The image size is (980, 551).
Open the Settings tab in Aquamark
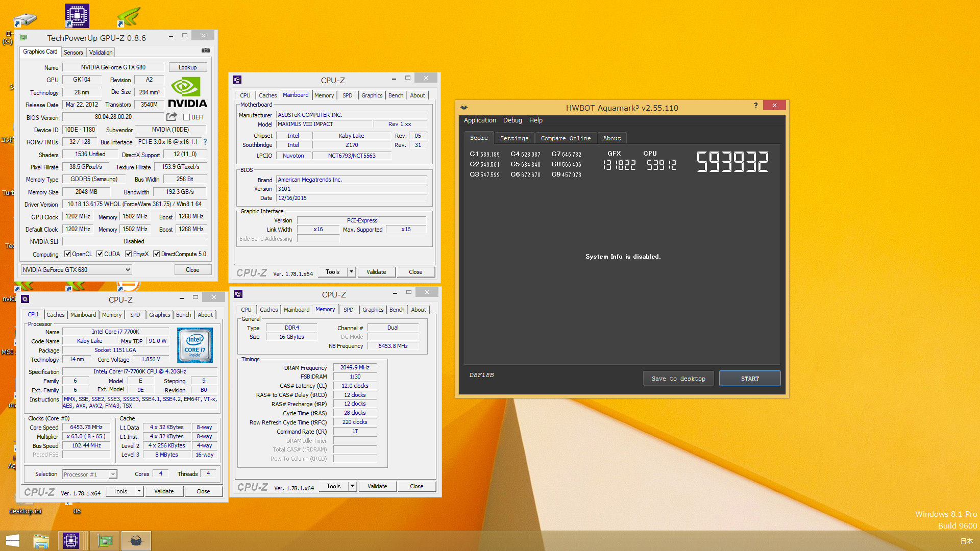click(x=514, y=138)
